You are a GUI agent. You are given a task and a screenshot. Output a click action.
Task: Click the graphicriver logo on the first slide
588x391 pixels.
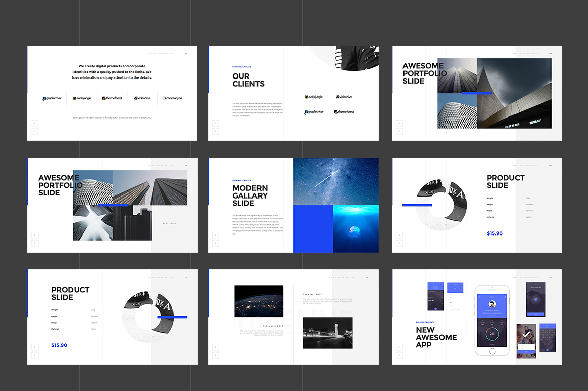[x=52, y=98]
